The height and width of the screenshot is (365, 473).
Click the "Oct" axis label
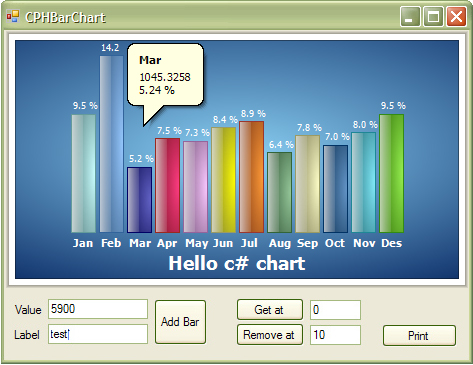[335, 243]
